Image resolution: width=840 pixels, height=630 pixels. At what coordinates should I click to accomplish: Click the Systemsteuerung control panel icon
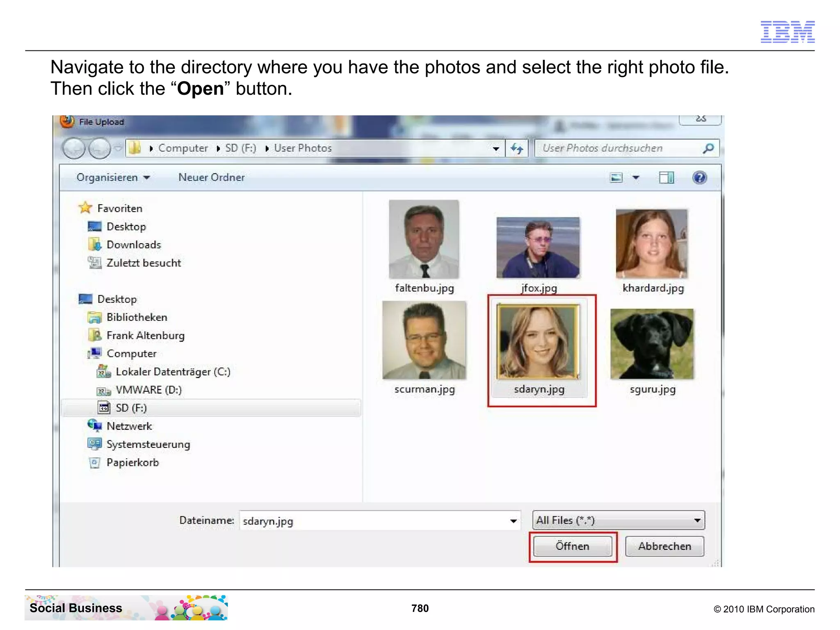[x=95, y=444]
